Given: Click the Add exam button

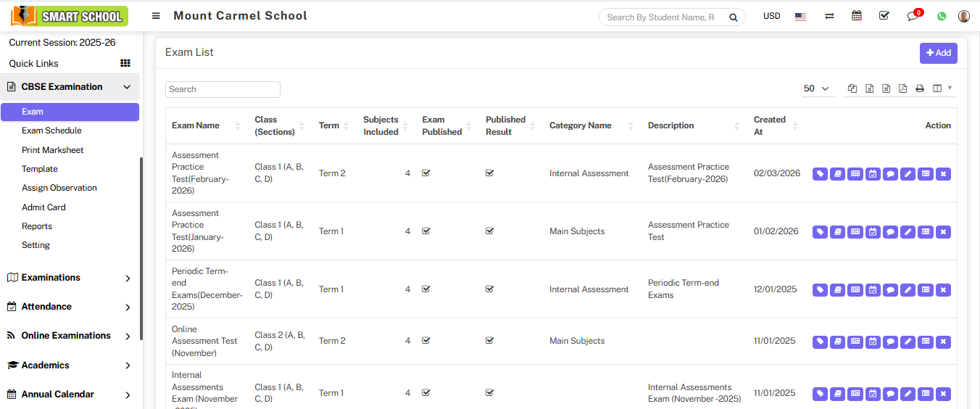Looking at the screenshot, I should pyautogui.click(x=938, y=53).
